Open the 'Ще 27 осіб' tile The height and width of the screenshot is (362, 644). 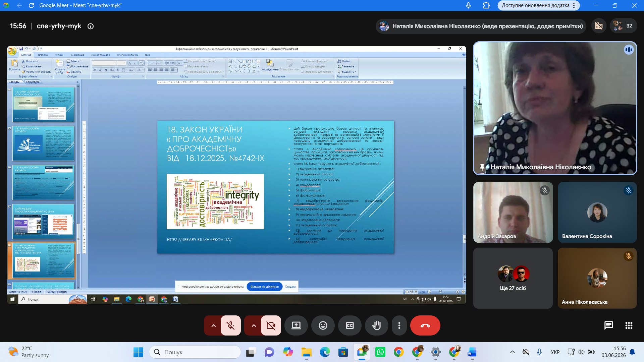513,278
